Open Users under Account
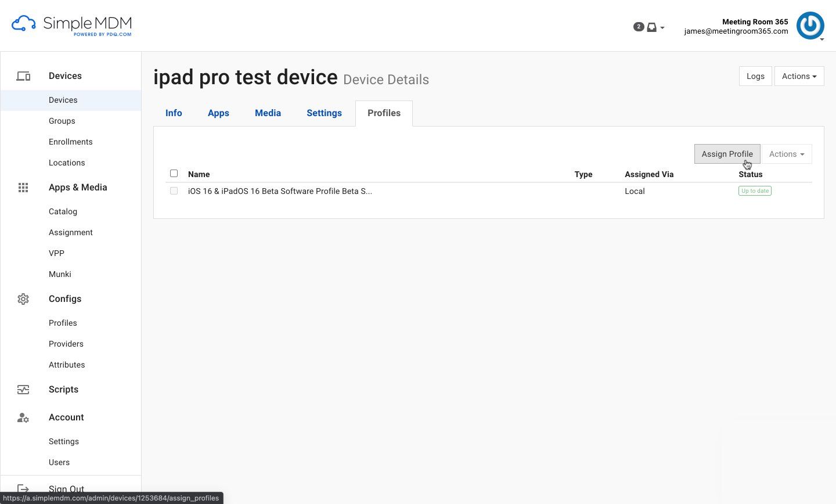Screen dimensions: 836x504 pos(59,462)
